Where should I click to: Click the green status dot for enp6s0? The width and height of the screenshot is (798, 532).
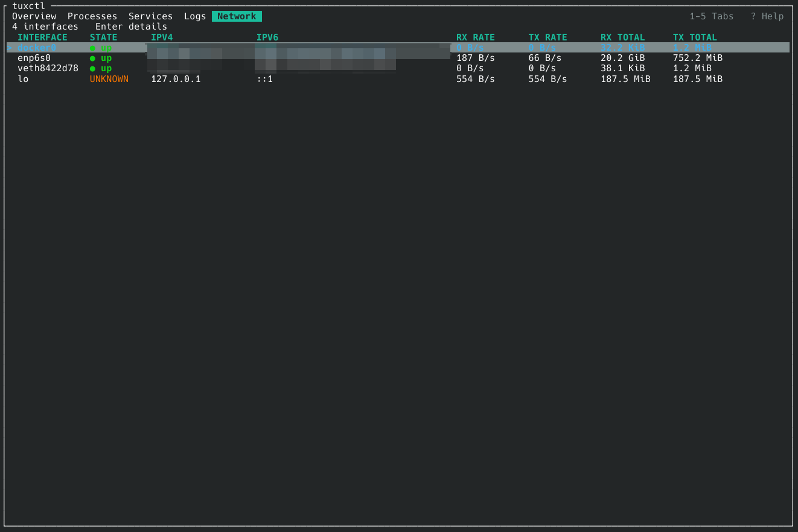point(93,59)
